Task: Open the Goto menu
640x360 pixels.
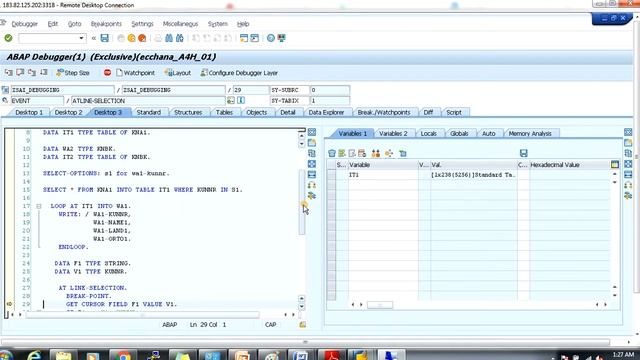Action: (74, 24)
